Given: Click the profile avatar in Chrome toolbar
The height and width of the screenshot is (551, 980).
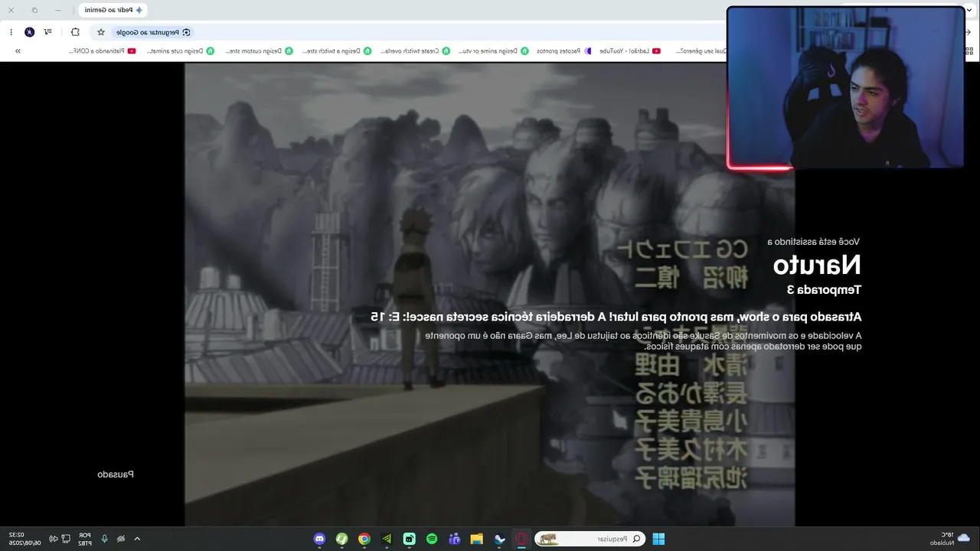Looking at the screenshot, I should click(x=29, y=32).
